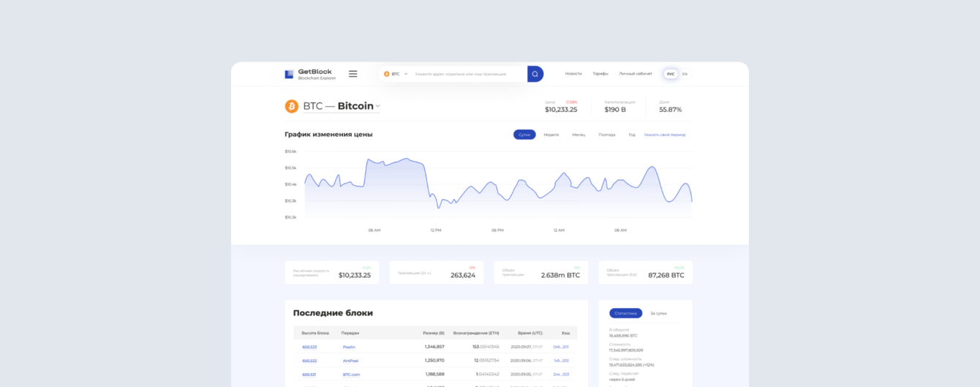Click the difficulty value 17,345,997,805,929
980x387 pixels.
[626, 350]
